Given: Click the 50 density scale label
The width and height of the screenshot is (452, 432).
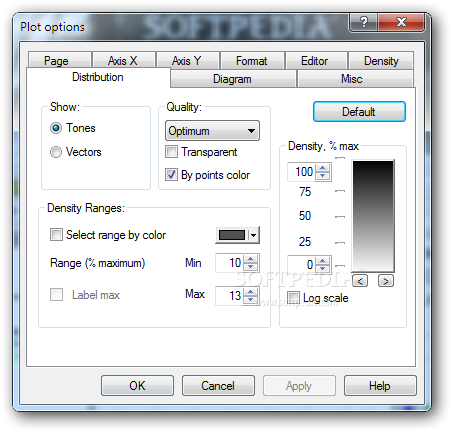Looking at the screenshot, I should 305,216.
